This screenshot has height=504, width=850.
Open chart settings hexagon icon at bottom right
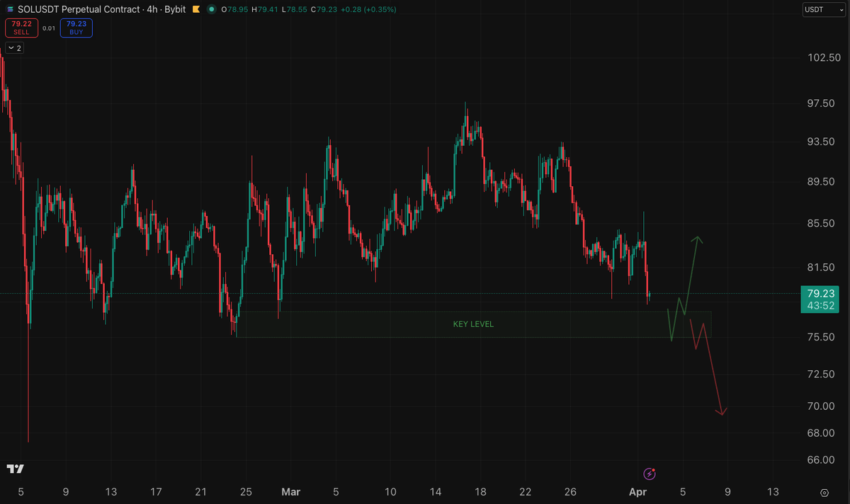pyautogui.click(x=824, y=492)
